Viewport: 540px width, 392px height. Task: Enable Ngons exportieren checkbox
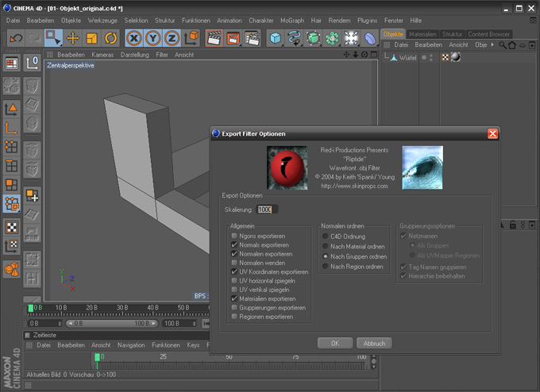pyautogui.click(x=234, y=236)
